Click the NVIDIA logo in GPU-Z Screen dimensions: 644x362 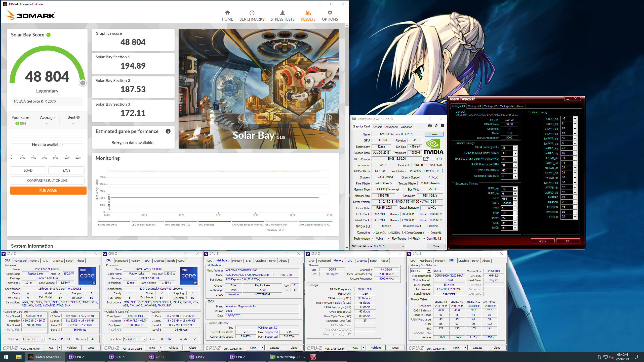point(434,147)
